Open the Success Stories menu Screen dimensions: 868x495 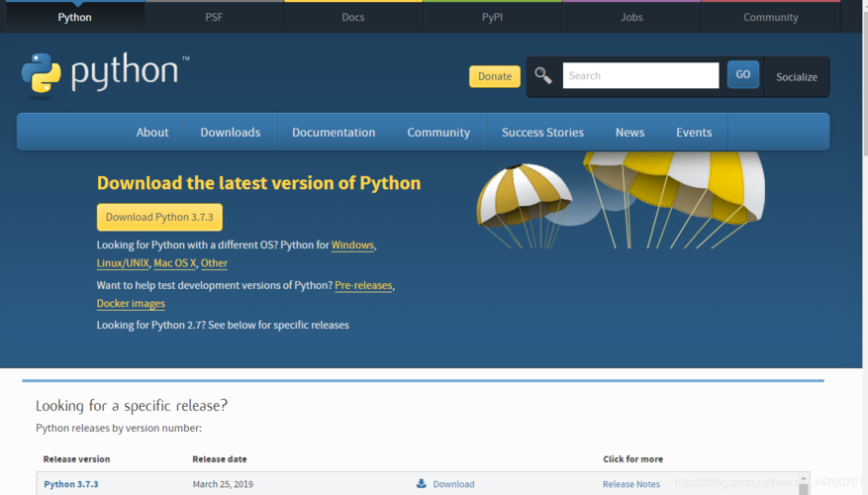point(542,133)
